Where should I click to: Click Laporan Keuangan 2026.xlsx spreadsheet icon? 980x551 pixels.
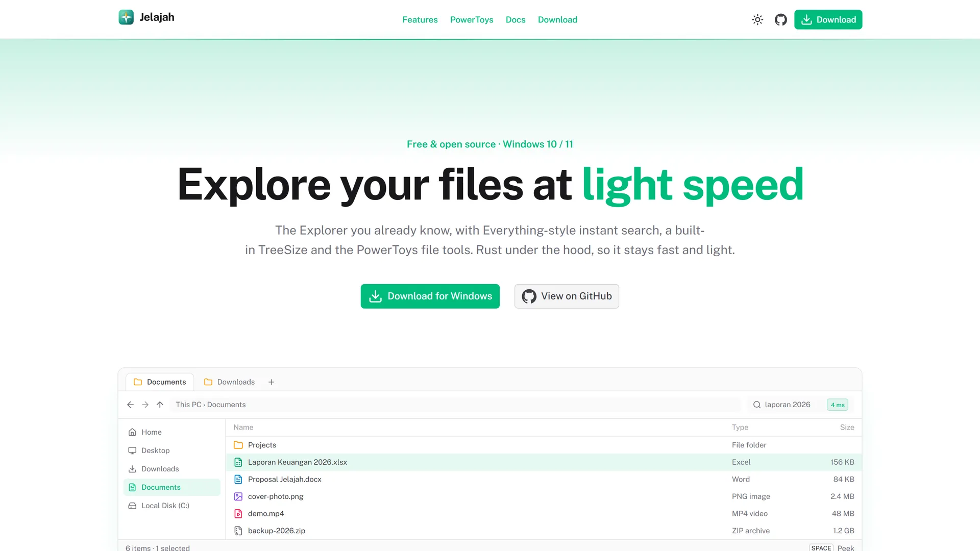coord(238,462)
